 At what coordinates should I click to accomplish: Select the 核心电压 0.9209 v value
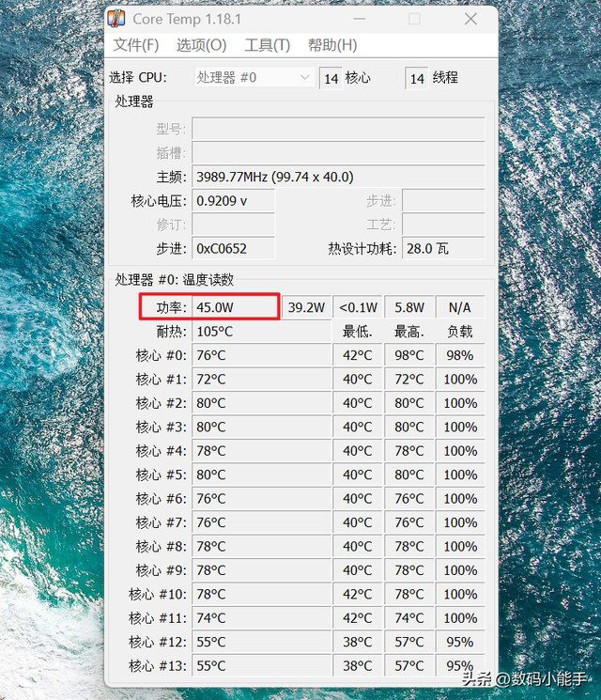coord(233,201)
